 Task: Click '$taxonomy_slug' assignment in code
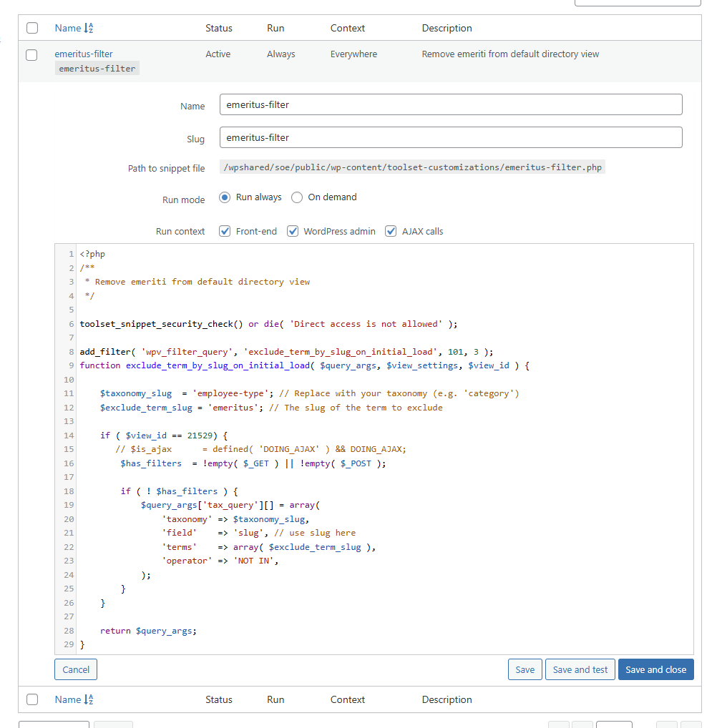(x=309, y=394)
